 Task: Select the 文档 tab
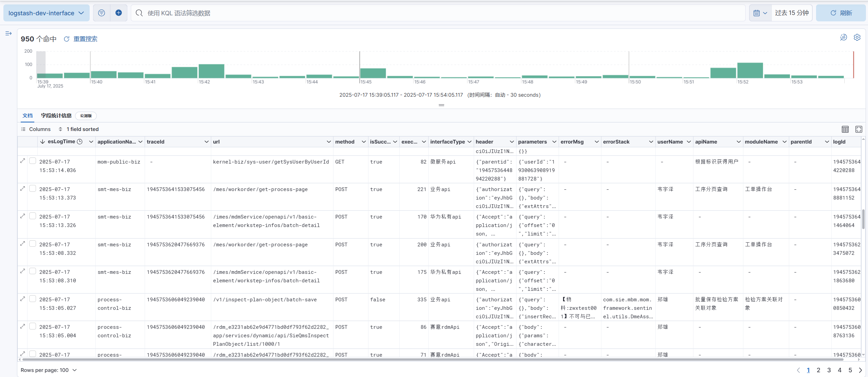coord(28,116)
